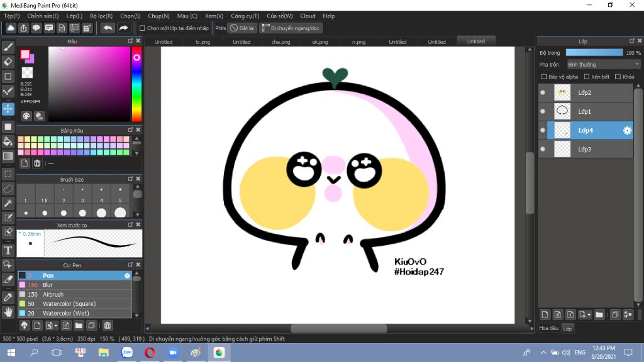The image size is (644, 362).
Task: Delete palette color with trash icon
Action: (x=37, y=163)
